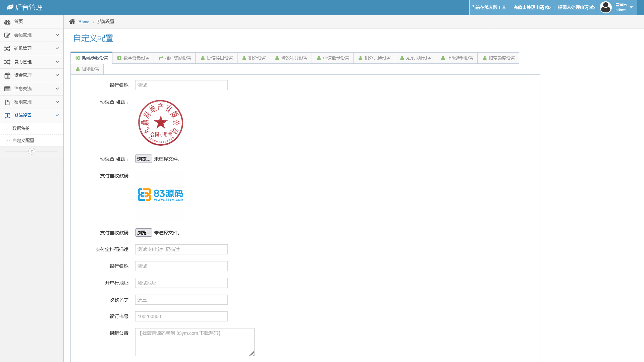Open the 扣费额度设置 tab
This screenshot has height=362, width=644.
pos(498,58)
